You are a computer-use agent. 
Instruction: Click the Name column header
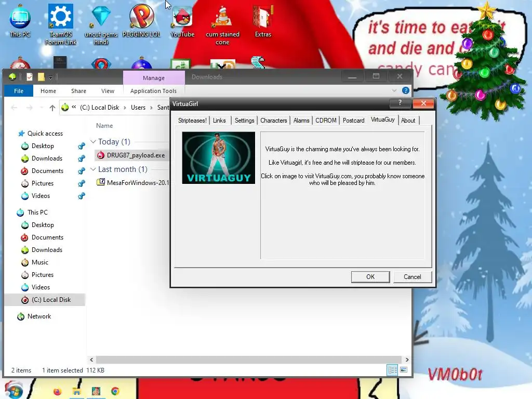click(x=104, y=126)
